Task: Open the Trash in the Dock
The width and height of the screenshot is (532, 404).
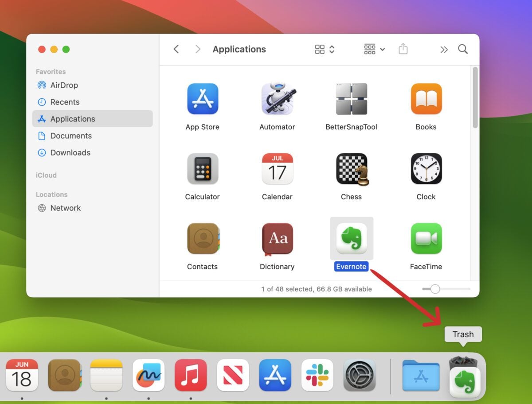Action: 464,377
